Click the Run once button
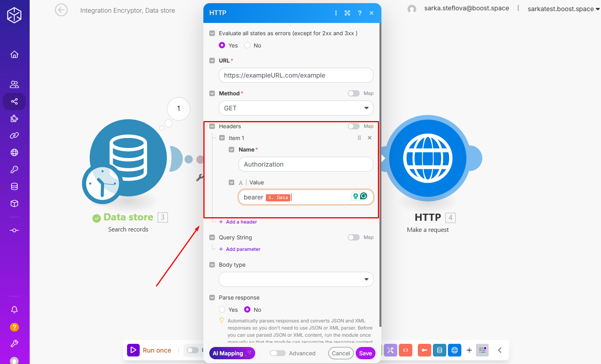Image resolution: width=601 pixels, height=364 pixels. [150, 350]
